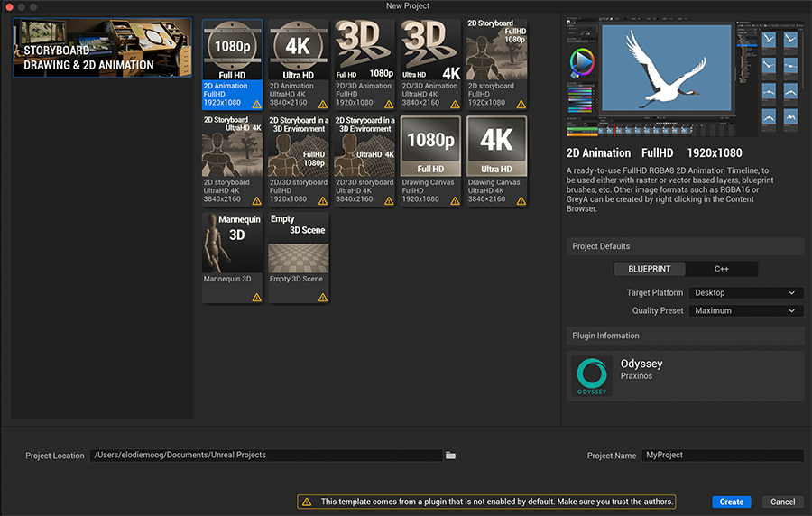The width and height of the screenshot is (812, 516).
Task: Click the 2D Animation FullHD 1920x1080 heading
Action: 654,153
